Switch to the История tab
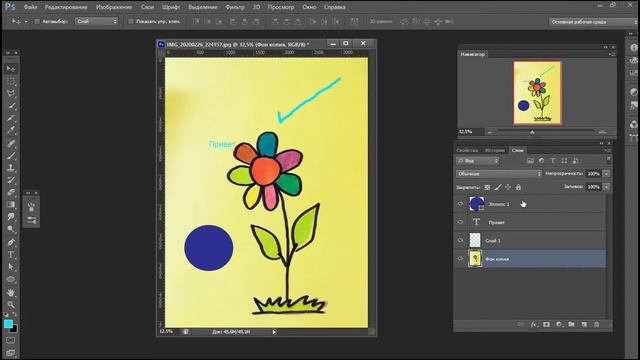The image size is (640, 360). coord(495,150)
